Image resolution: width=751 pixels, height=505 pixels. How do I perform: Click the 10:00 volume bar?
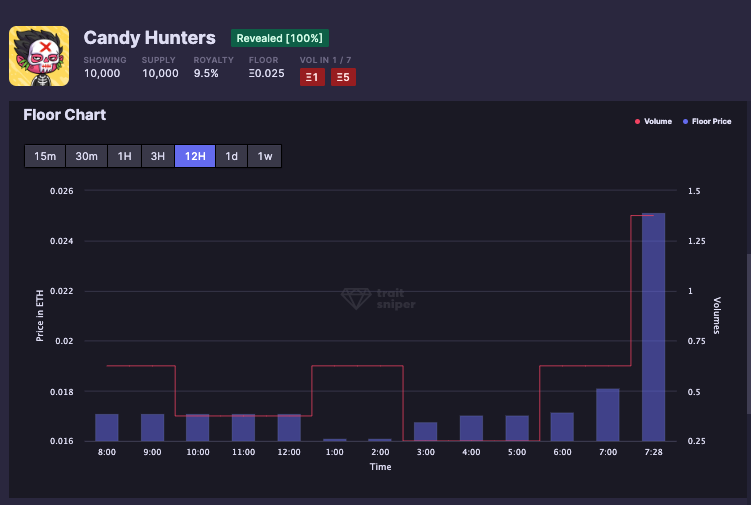(x=198, y=427)
